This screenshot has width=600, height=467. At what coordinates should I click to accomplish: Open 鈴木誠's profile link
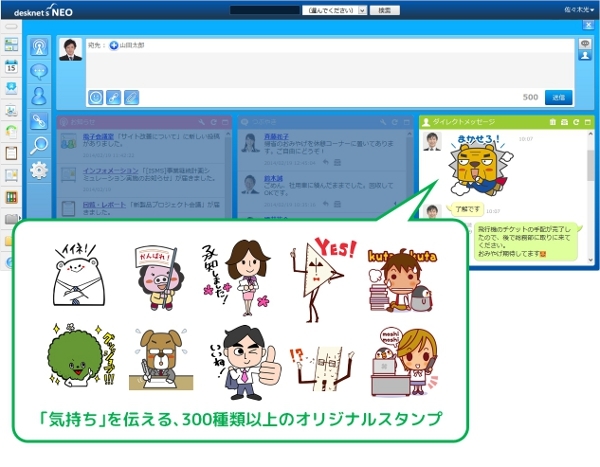click(273, 178)
